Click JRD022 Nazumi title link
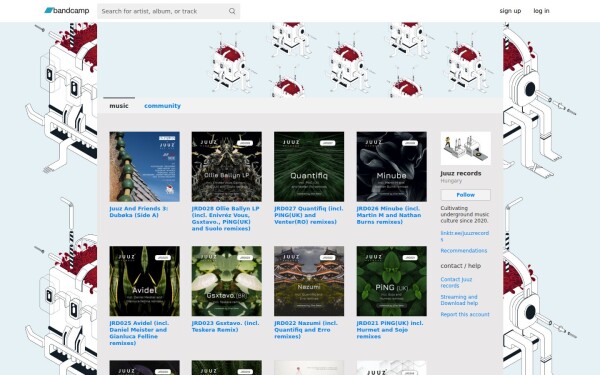600x375 pixels. 306,329
